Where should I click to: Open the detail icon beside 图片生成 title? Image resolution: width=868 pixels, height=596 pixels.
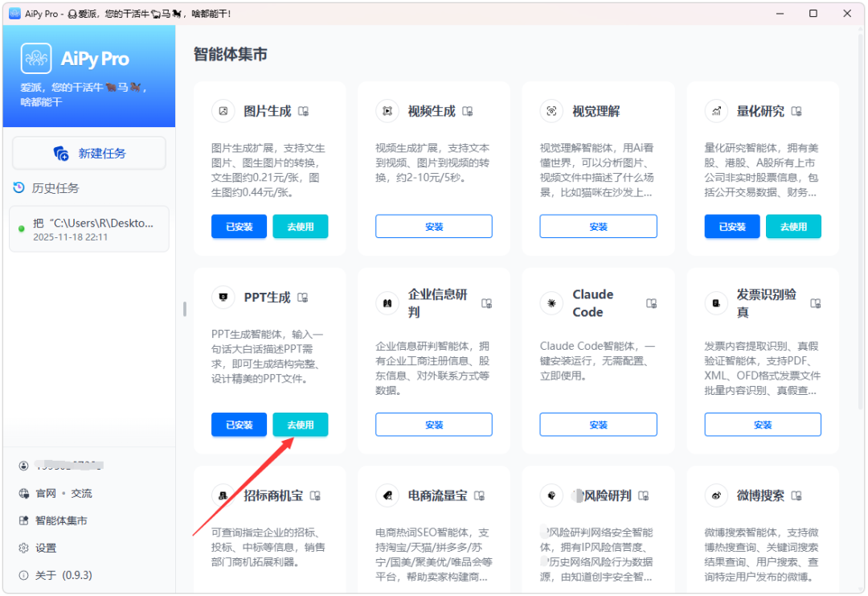[x=303, y=111]
